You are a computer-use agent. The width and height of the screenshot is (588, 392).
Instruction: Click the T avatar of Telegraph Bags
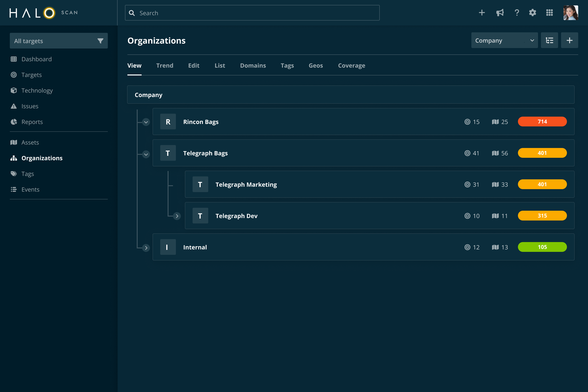(x=168, y=153)
